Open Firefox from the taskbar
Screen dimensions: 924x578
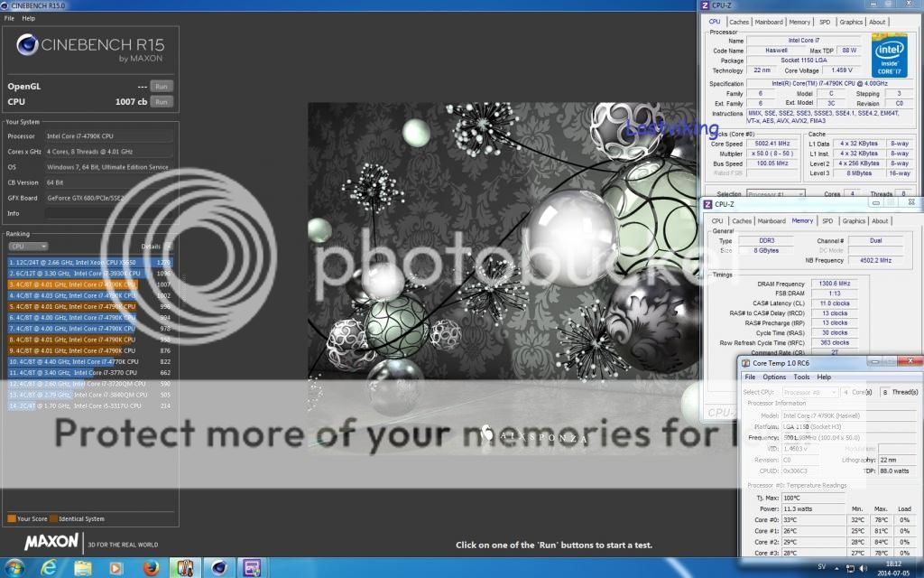coord(150,567)
